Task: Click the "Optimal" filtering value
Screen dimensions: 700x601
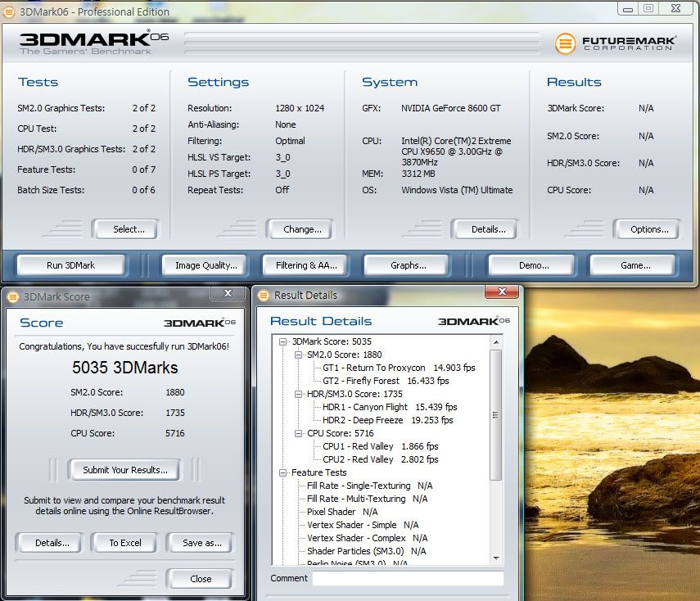Action: coord(290,141)
